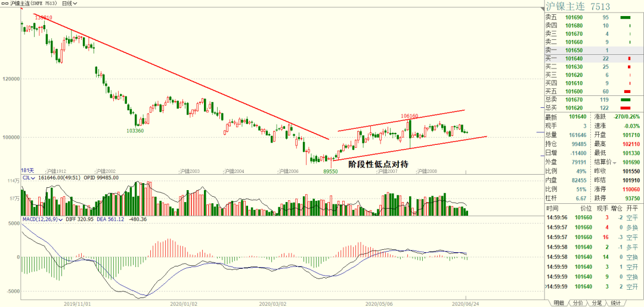Viewport: 644px width, 307px height.
Task: Click the 沪镍2007 contract marker
Action: (388, 170)
